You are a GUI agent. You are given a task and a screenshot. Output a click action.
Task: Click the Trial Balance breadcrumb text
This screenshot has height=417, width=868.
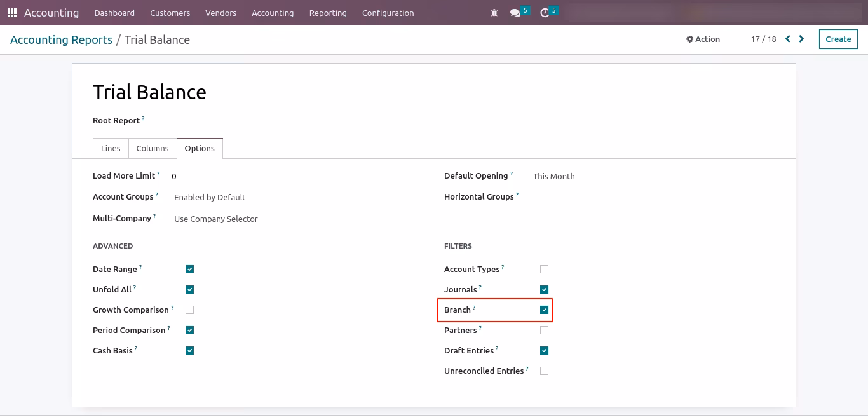coord(157,39)
